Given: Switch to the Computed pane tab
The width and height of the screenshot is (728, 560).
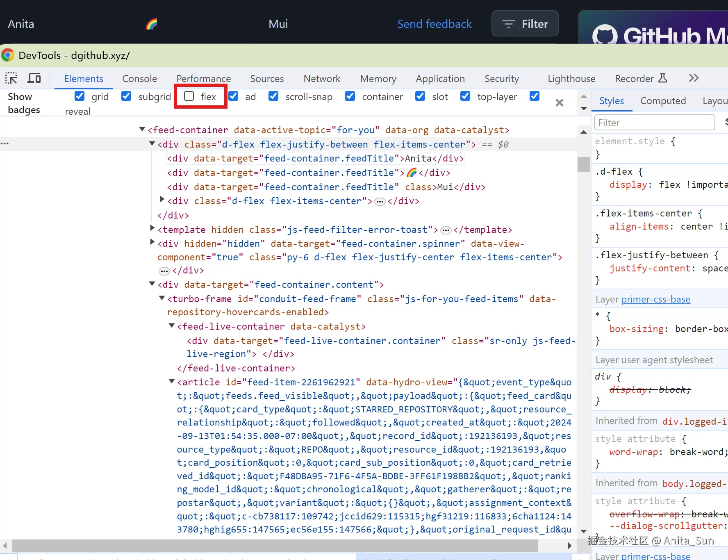Looking at the screenshot, I should (x=663, y=101).
